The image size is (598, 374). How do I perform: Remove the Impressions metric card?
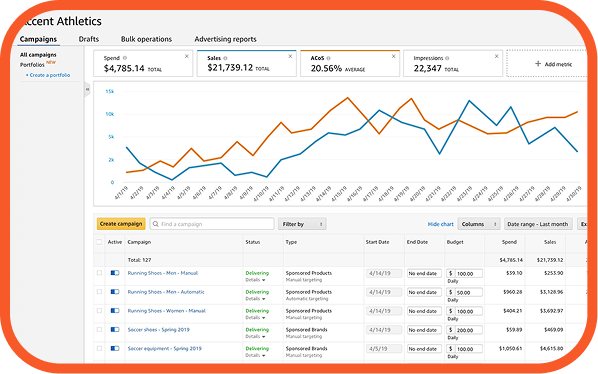pyautogui.click(x=497, y=56)
